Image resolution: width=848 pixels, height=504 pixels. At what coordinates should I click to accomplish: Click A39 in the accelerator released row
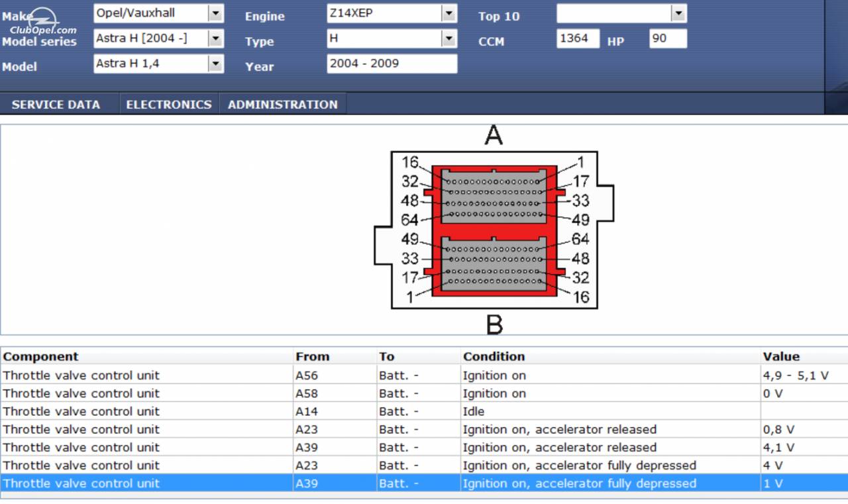[x=335, y=447]
